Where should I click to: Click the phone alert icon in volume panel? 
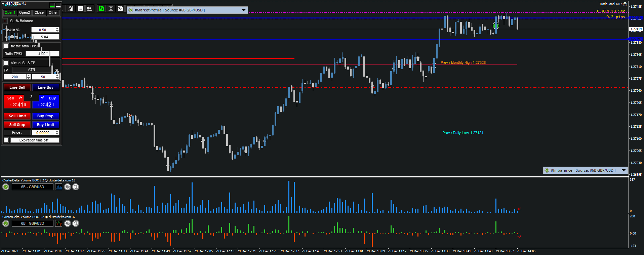click(x=76, y=187)
